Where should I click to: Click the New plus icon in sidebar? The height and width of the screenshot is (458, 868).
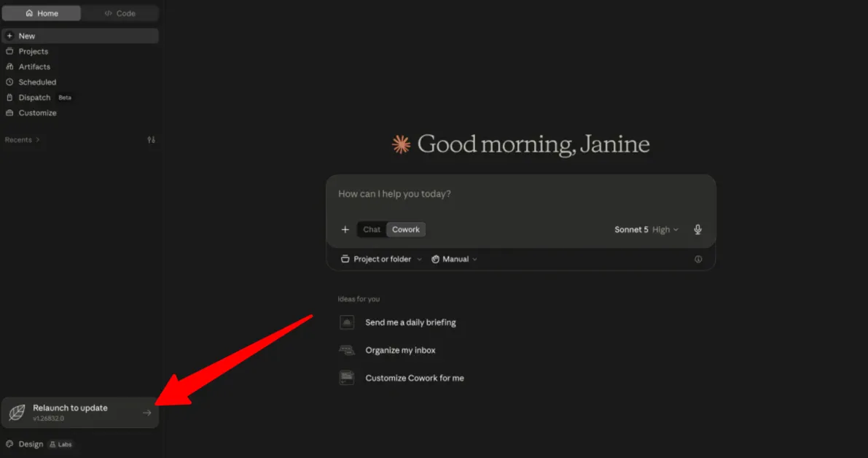(9, 36)
